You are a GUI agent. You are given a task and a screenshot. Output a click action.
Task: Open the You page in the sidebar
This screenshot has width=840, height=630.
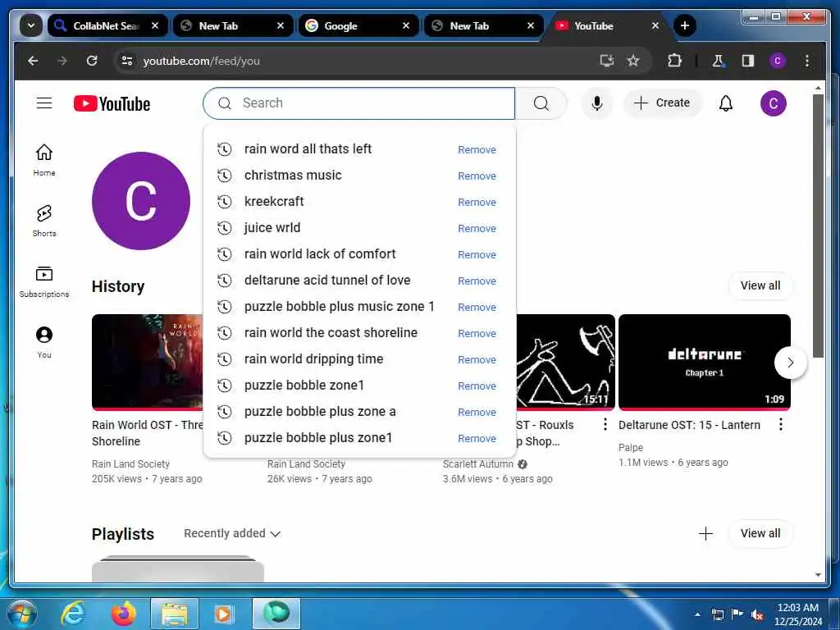[44, 342]
